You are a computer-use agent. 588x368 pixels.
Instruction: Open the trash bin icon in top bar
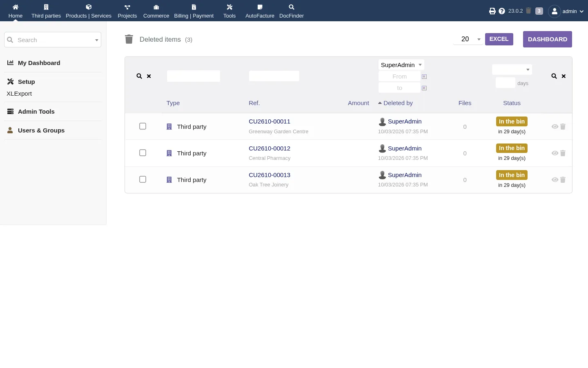pos(528,11)
